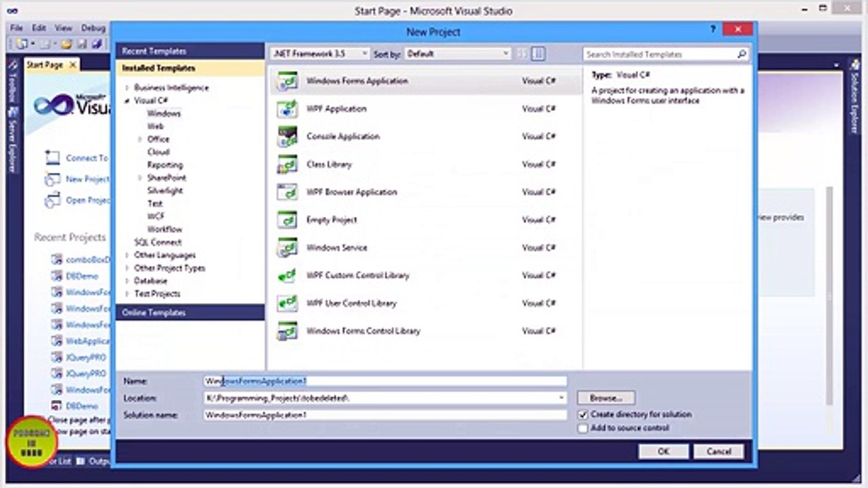The width and height of the screenshot is (868, 488).
Task: Expand the Test Projects node
Action: pos(127,294)
